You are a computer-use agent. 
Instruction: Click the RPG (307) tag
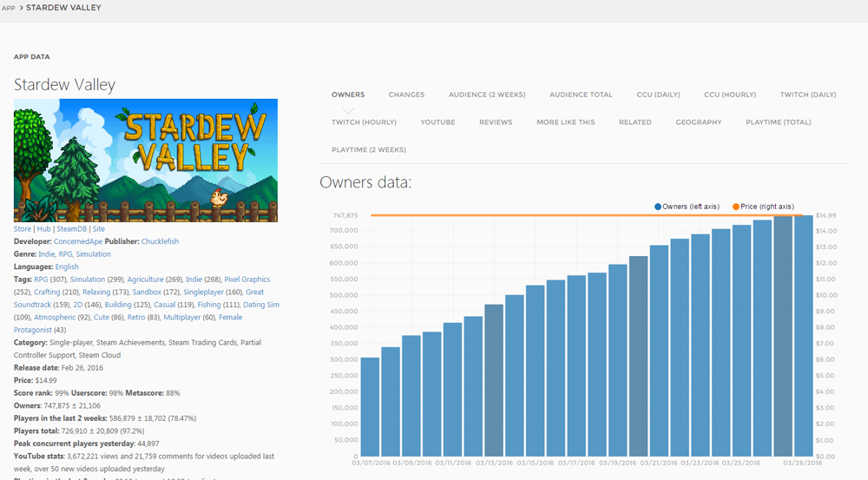click(41, 279)
